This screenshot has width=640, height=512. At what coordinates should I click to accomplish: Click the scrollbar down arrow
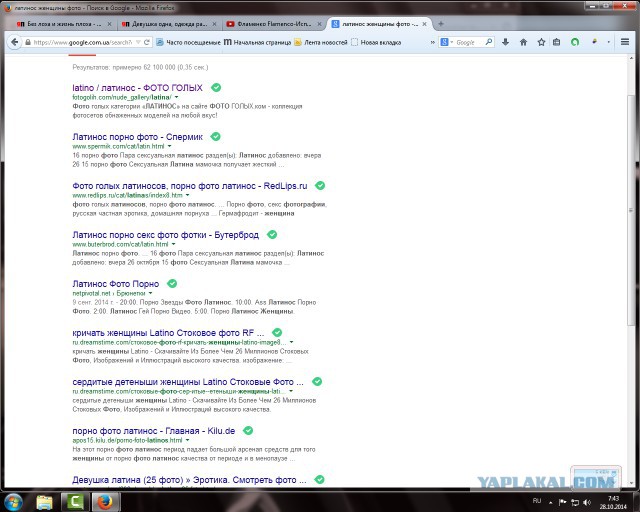click(632, 483)
